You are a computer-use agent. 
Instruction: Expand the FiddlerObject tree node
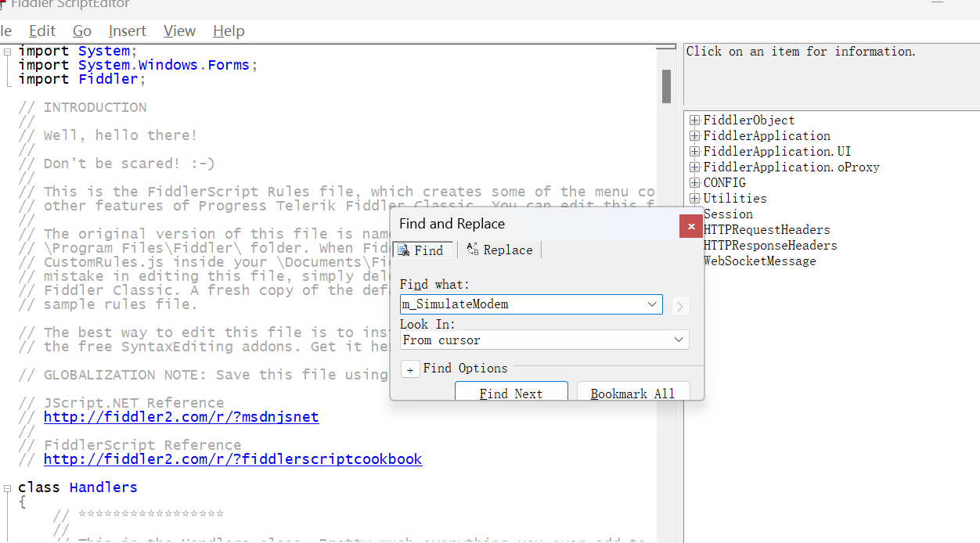point(694,120)
